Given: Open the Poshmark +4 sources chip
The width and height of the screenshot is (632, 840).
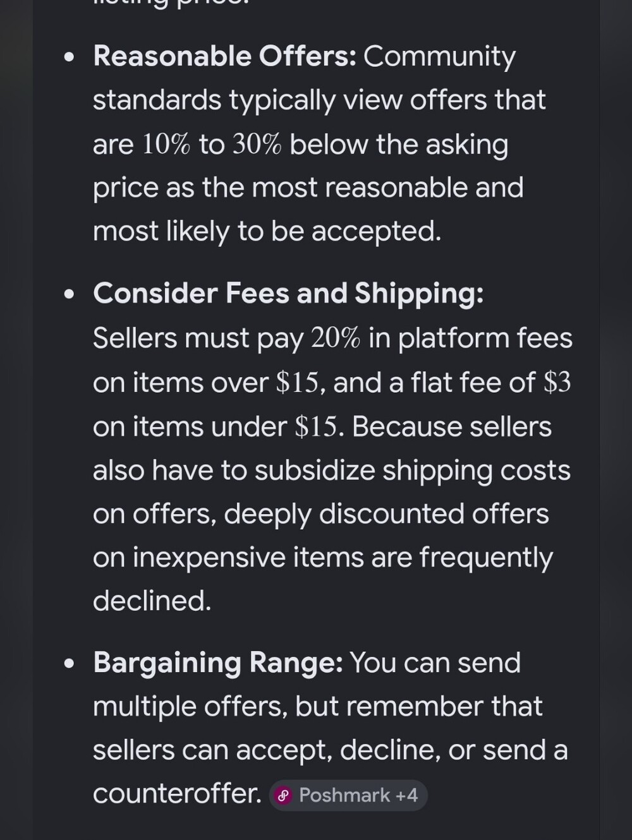Looking at the screenshot, I should [348, 795].
